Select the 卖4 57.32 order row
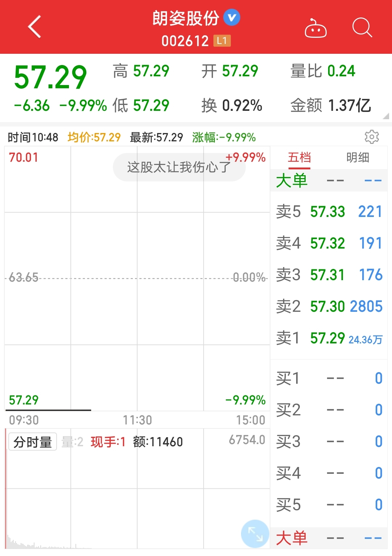This screenshot has width=392, height=556. 329,243
